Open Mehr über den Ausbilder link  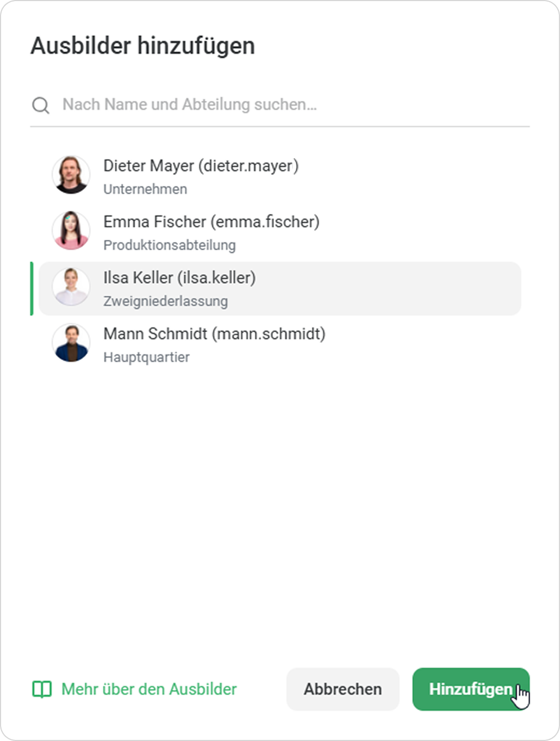tap(149, 689)
